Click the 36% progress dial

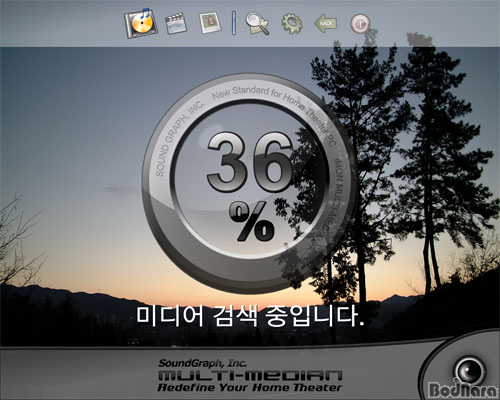(249, 183)
